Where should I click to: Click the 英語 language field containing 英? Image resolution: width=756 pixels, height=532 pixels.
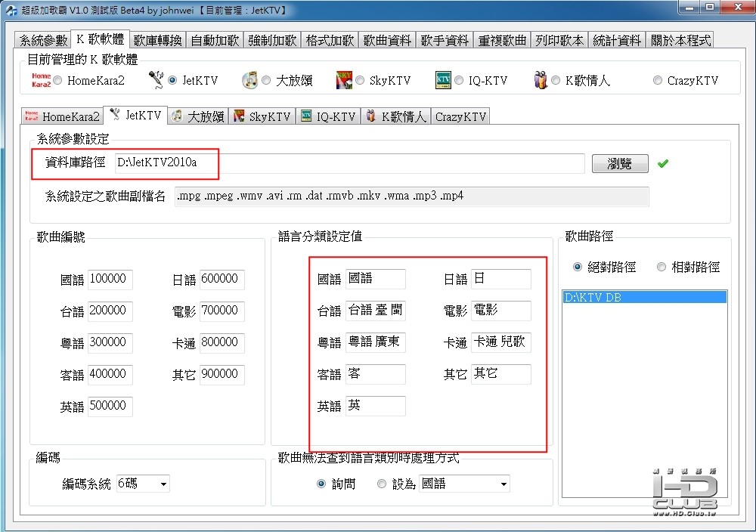376,406
